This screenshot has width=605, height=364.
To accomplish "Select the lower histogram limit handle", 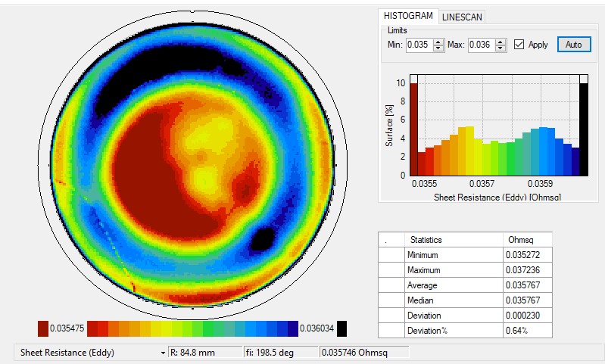I will [x=413, y=79].
